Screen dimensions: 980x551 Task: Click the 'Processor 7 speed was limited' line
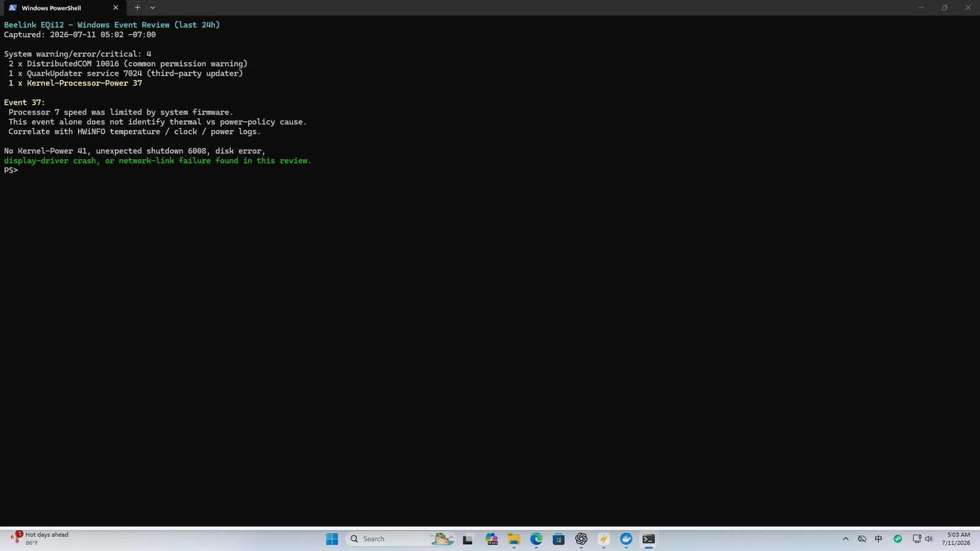121,112
